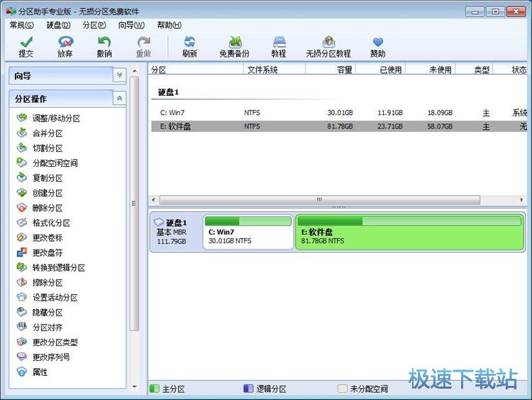The width and height of the screenshot is (532, 400).
Task: Open the 教程 tutorial icon
Action: click(279, 47)
